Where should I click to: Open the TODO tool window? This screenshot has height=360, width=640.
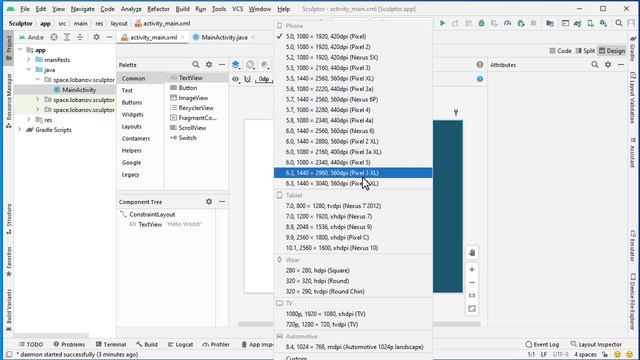point(31,344)
